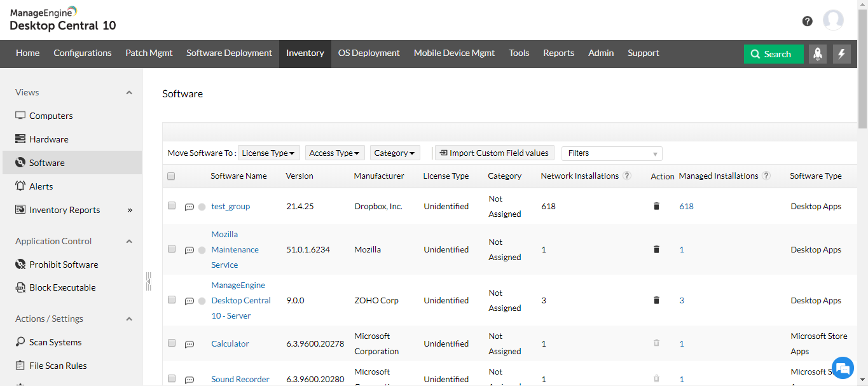Image resolution: width=868 pixels, height=386 pixels.
Task: Open the Reports menu tab
Action: 558,53
